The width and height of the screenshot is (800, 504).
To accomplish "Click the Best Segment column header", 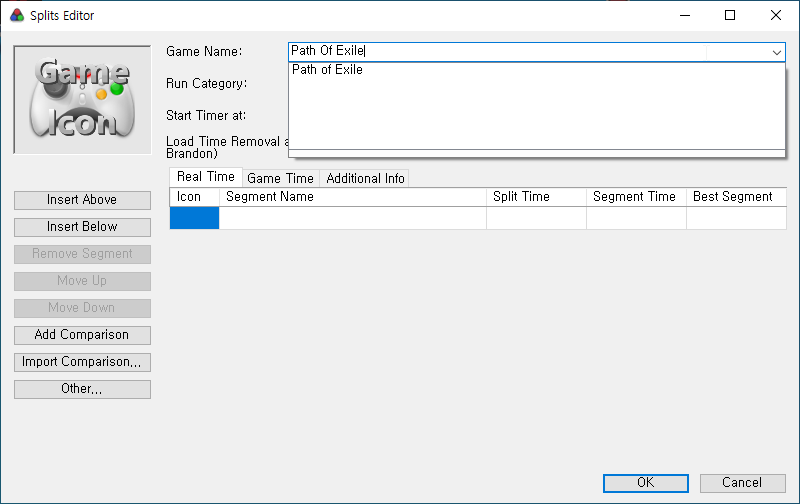I will [736, 197].
